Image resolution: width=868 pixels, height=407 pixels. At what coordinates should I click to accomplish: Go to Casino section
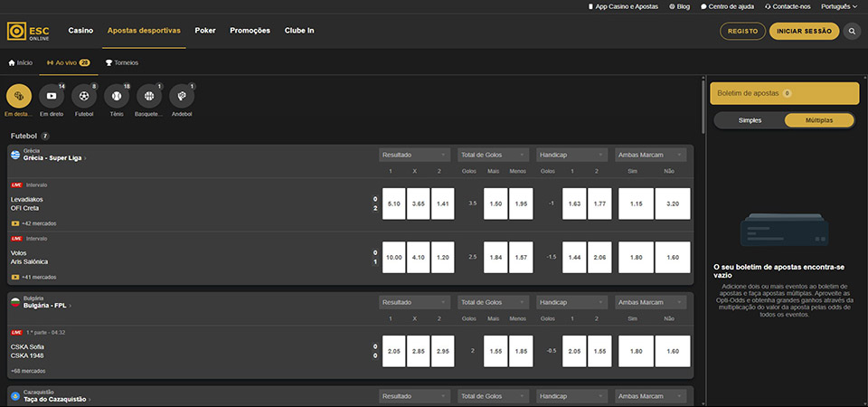point(80,31)
